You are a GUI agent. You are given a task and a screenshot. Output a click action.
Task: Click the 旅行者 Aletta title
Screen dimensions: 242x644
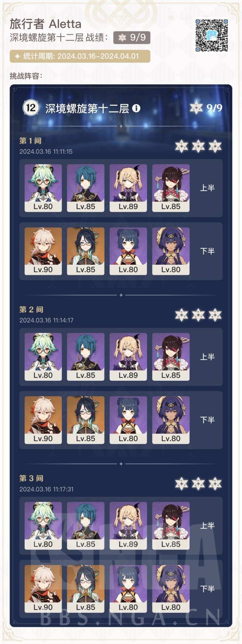pyautogui.click(x=45, y=24)
